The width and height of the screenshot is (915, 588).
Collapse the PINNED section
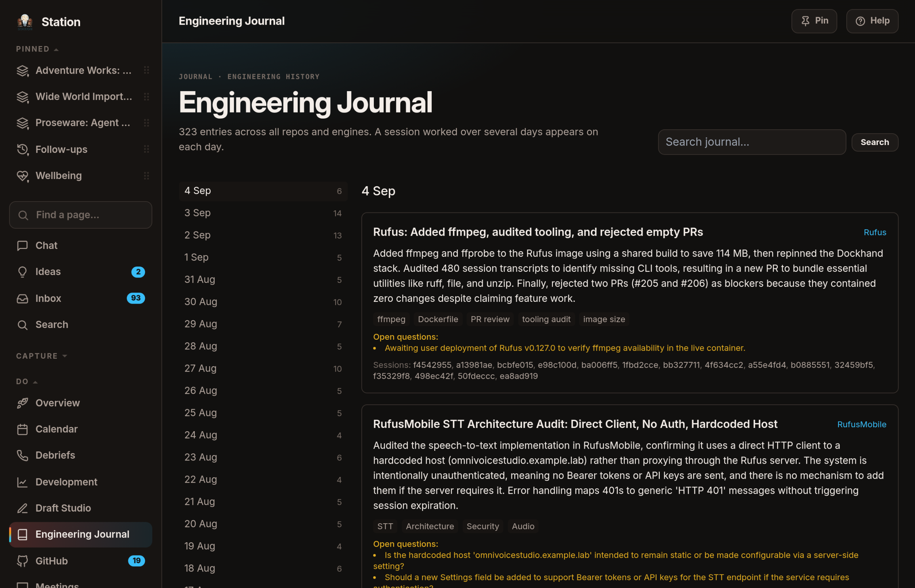pos(37,49)
